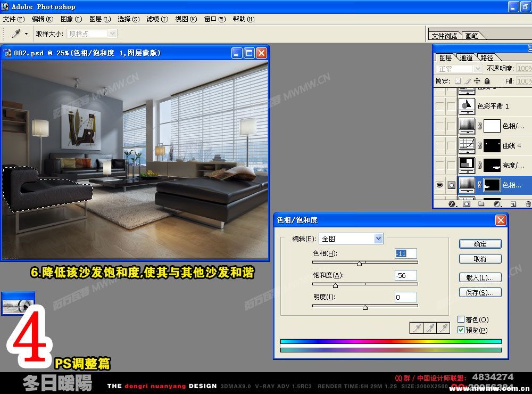The image size is (532, 394).
Task: Open the 编辑(E) menu
Action: pyautogui.click(x=43, y=19)
